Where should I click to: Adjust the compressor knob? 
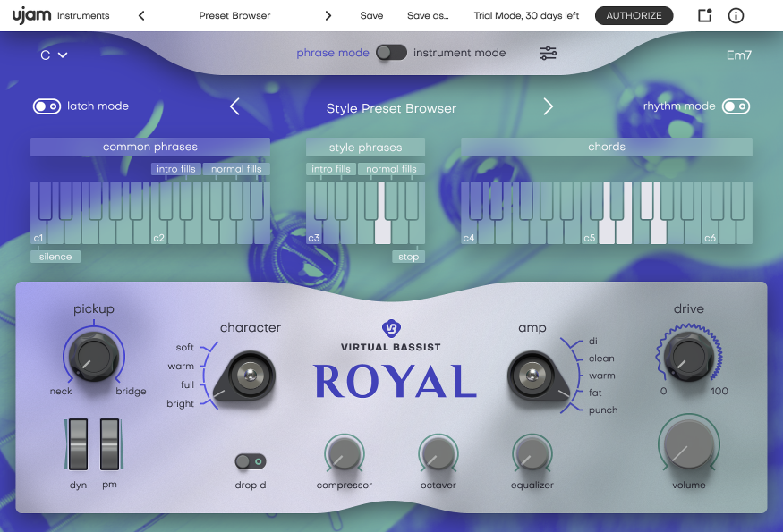click(x=344, y=453)
